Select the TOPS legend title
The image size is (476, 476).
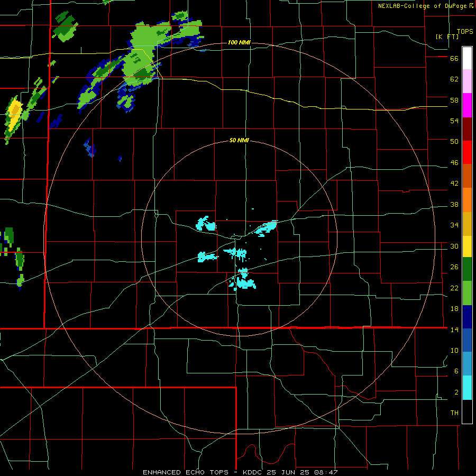(465, 31)
